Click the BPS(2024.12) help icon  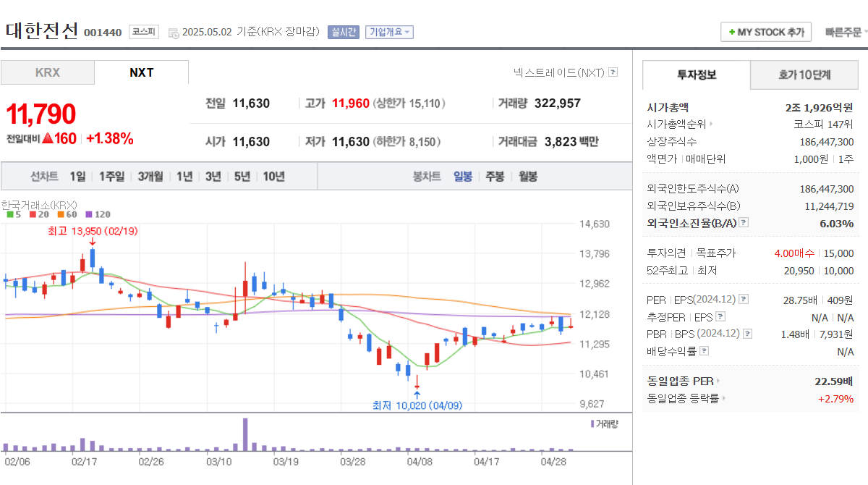(748, 334)
